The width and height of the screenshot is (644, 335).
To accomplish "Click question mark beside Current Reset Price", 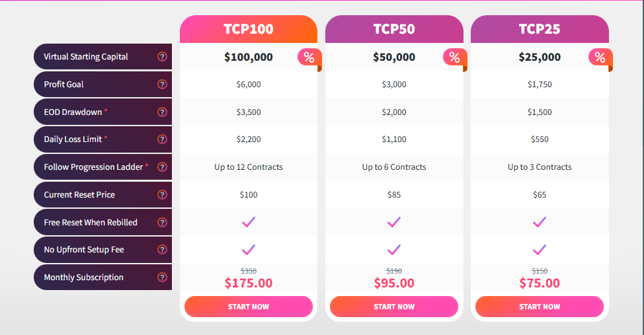I will (162, 195).
